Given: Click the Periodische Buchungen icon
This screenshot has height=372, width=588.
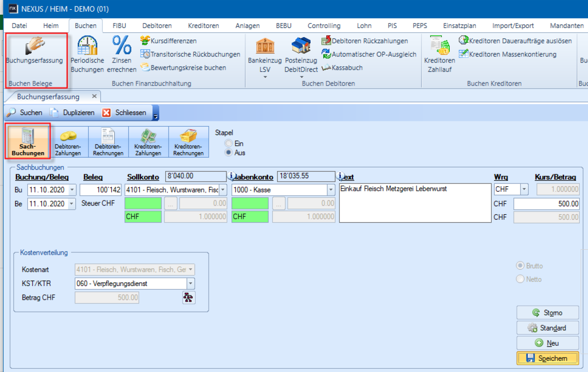Looking at the screenshot, I should click(x=87, y=53).
